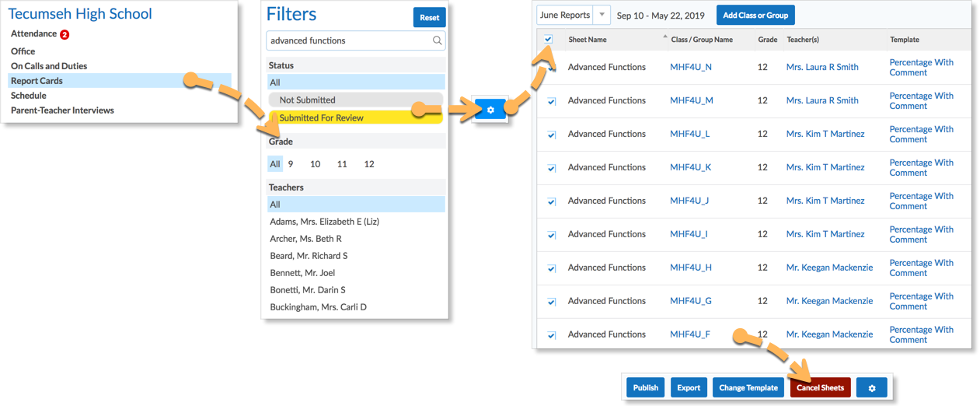Select the Not Submitted status filter
The image size is (980, 406).
[355, 100]
